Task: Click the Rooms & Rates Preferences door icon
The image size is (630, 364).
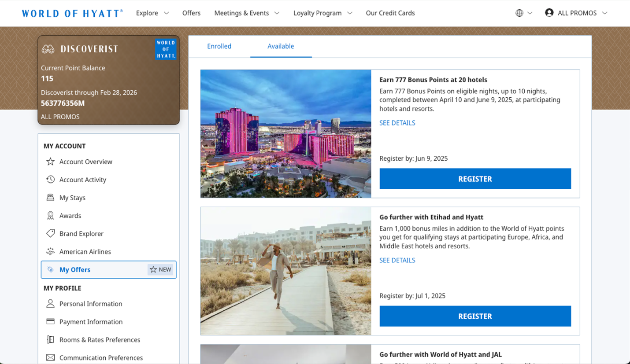Action: [x=50, y=340]
